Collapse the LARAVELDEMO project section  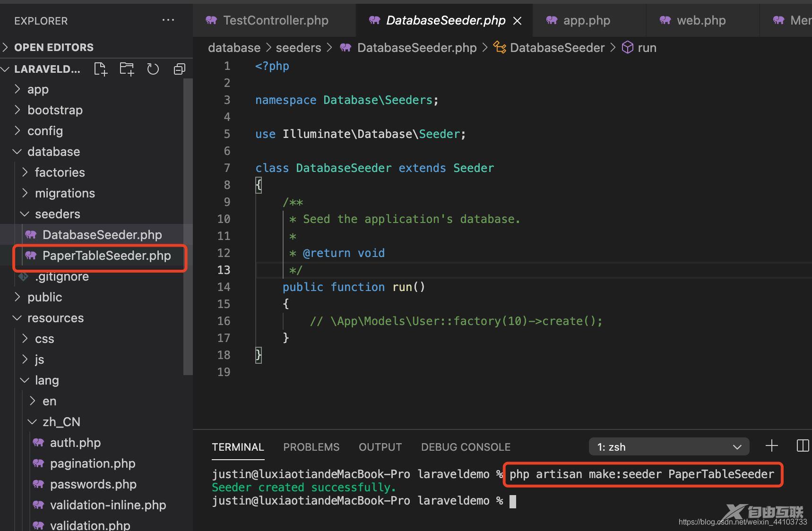click(6, 69)
